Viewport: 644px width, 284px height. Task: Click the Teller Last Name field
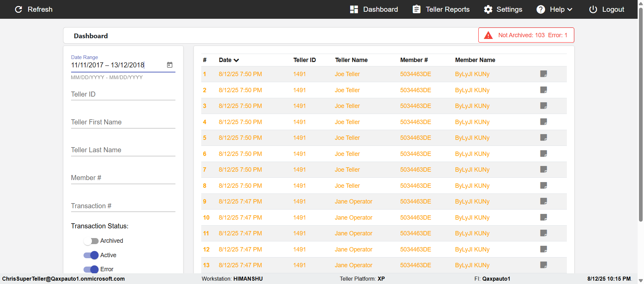[x=123, y=150]
